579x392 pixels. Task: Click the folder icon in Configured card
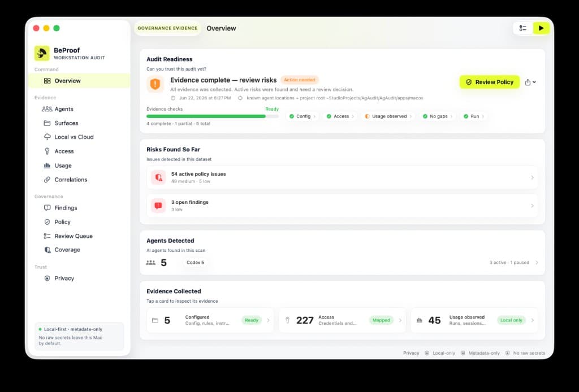coord(155,320)
